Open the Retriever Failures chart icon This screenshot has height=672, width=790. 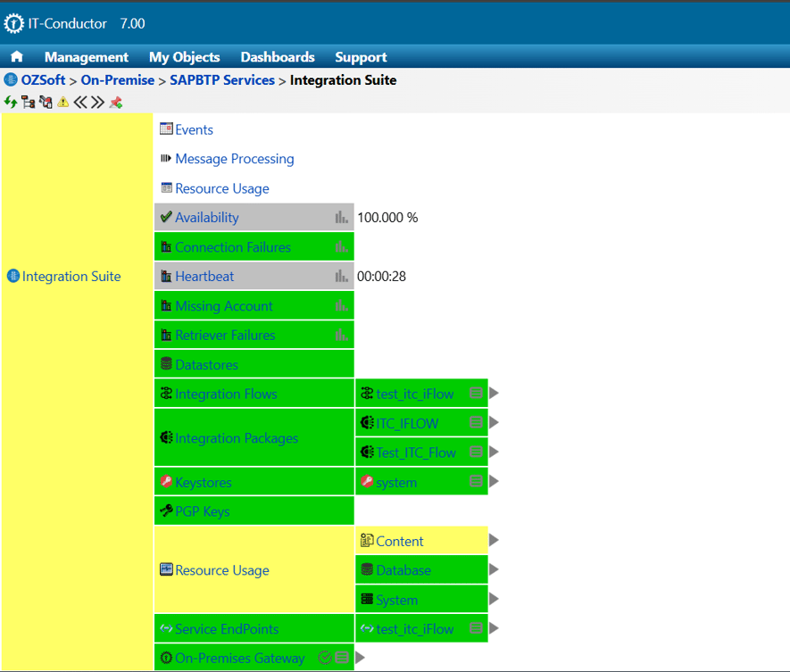pos(342,335)
